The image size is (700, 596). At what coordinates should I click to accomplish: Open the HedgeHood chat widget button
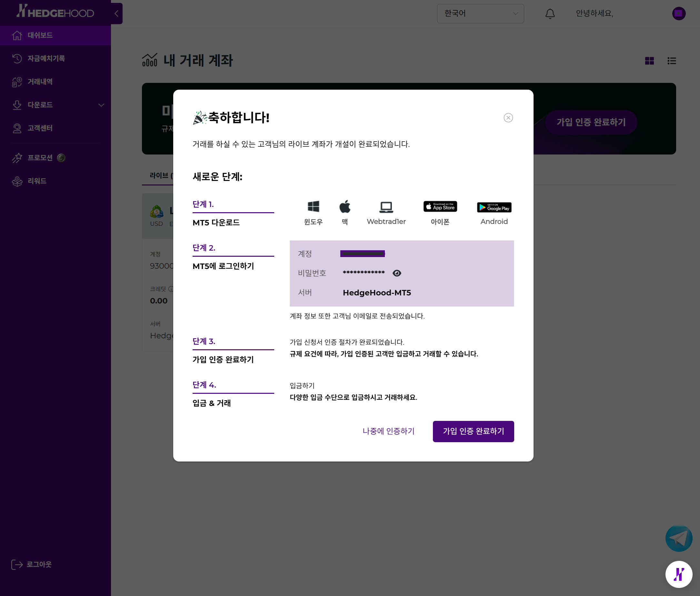pyautogui.click(x=679, y=574)
